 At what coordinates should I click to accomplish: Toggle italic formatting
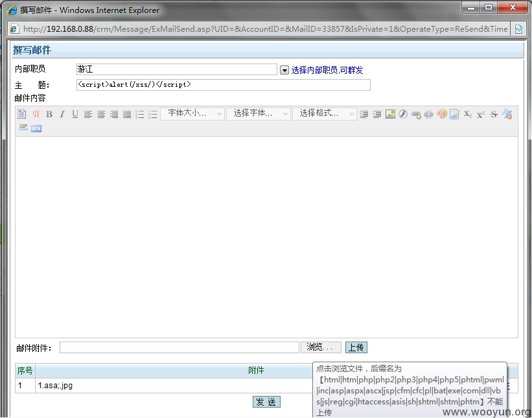[62, 114]
